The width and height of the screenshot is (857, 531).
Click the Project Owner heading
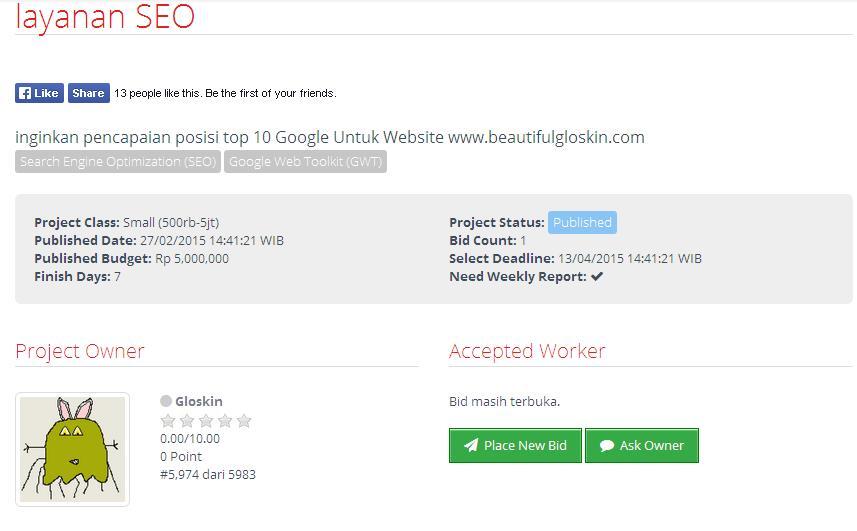pyautogui.click(x=80, y=351)
